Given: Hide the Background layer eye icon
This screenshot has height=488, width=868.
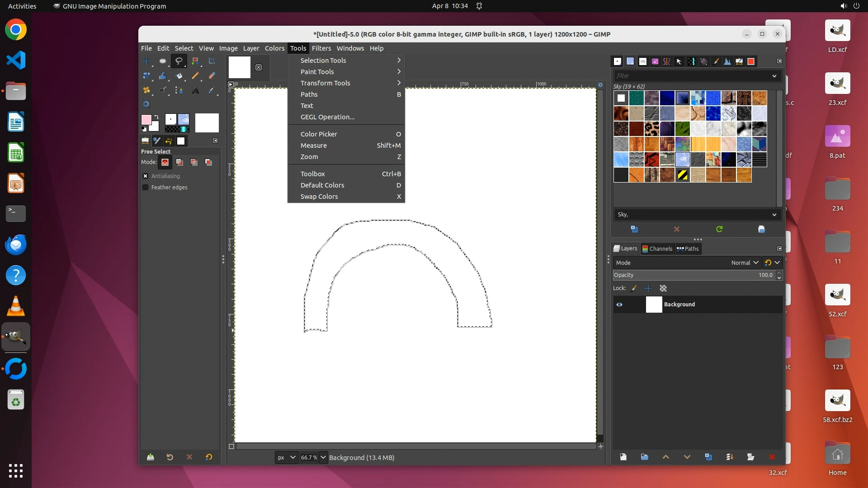Looking at the screenshot, I should 619,305.
